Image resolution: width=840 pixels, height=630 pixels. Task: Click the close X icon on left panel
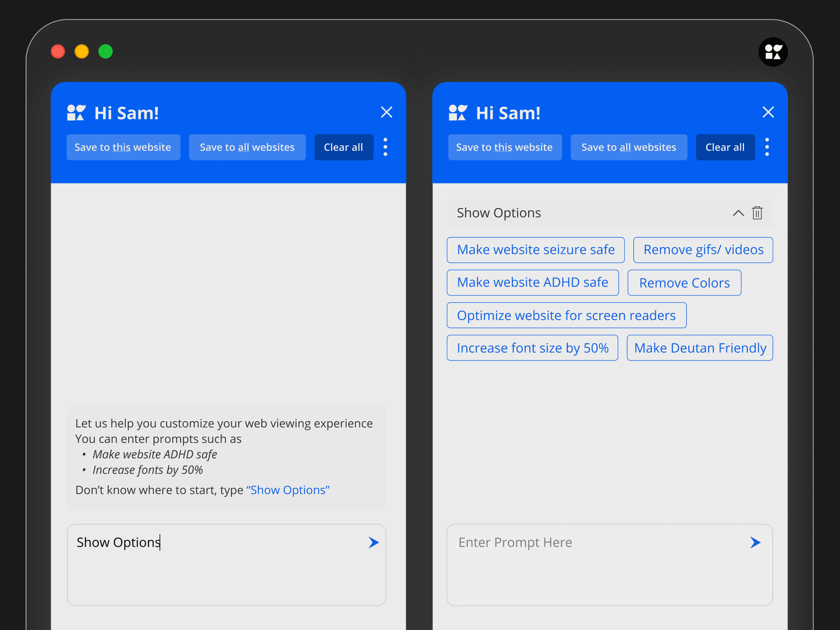(386, 112)
